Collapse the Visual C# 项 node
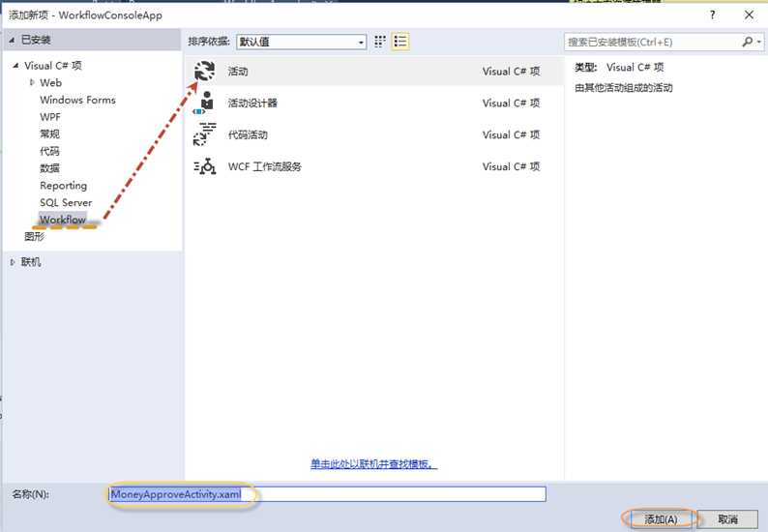This screenshot has width=768, height=532. (15, 65)
